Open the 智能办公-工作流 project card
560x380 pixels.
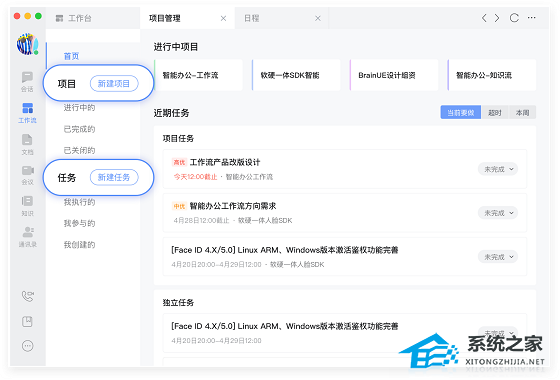pos(198,75)
